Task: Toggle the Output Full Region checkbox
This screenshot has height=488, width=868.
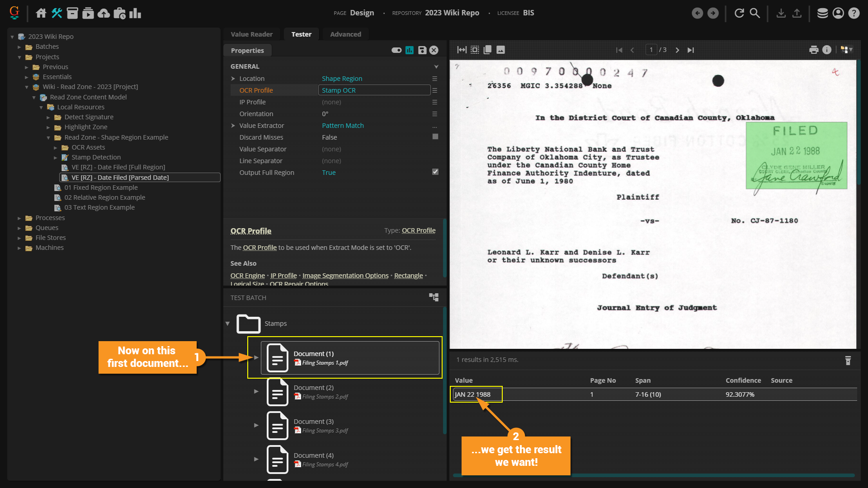Action: tap(435, 172)
